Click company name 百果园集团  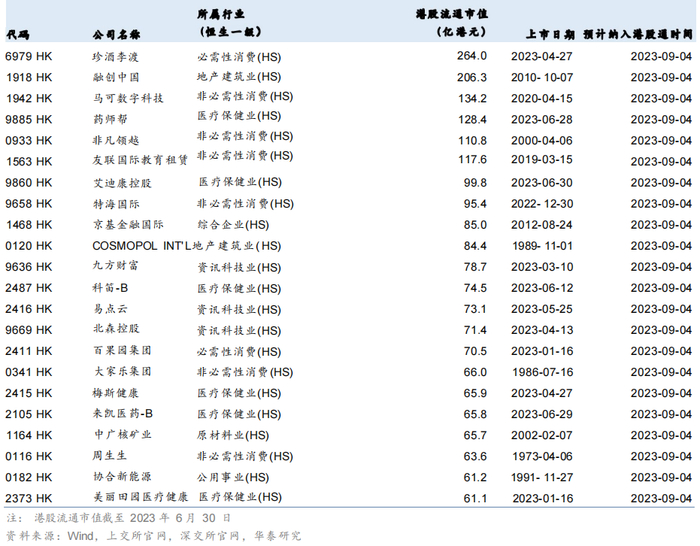coord(122,350)
